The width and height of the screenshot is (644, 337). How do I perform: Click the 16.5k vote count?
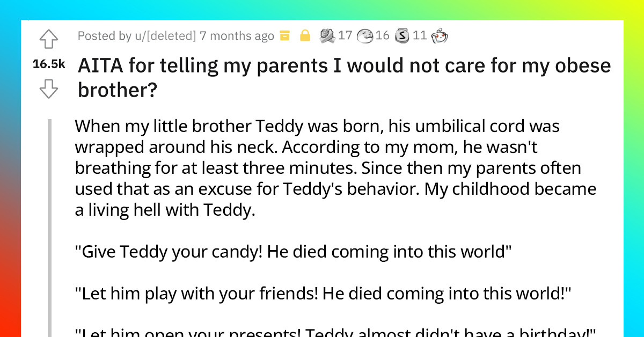[x=48, y=63]
